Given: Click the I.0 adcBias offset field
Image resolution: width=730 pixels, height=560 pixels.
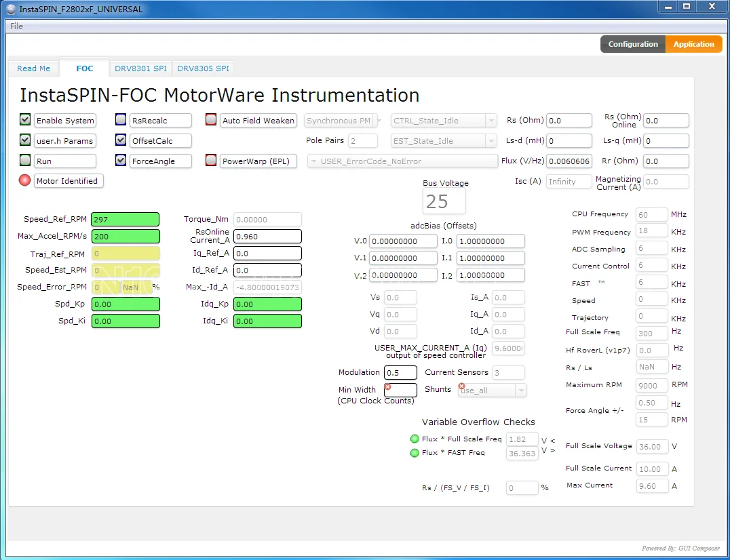Looking at the screenshot, I should pos(491,241).
